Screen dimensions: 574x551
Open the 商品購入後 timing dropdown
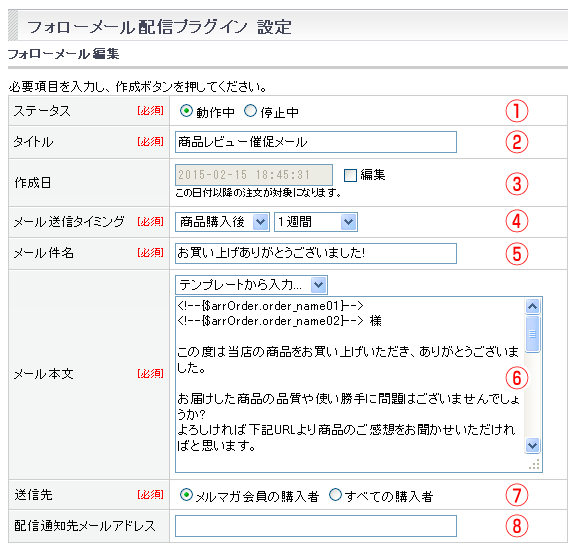click(x=222, y=222)
